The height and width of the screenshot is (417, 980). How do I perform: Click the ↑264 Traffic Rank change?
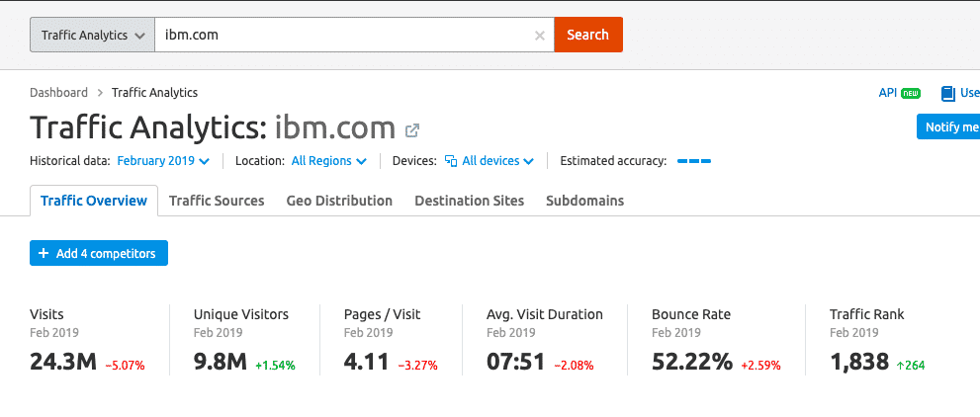coord(911,366)
